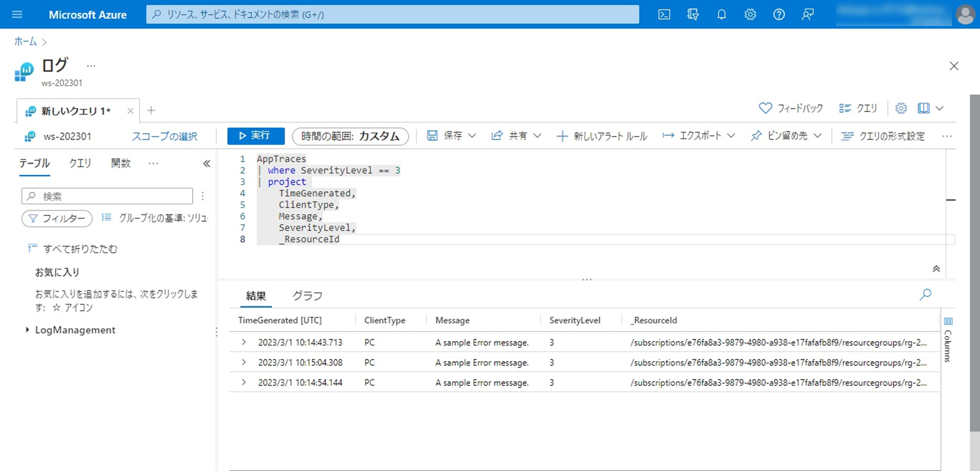Image resolution: width=980 pixels, height=471 pixels.
Task: Show notifications bell panel
Action: coord(721,15)
